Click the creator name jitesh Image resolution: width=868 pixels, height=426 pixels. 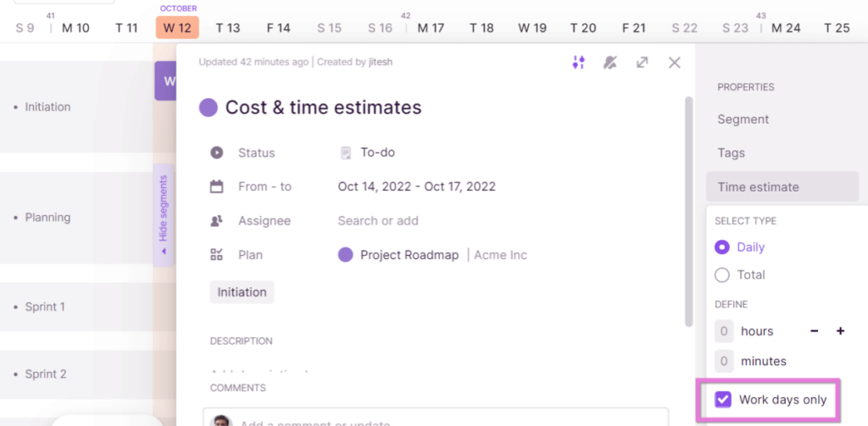381,62
